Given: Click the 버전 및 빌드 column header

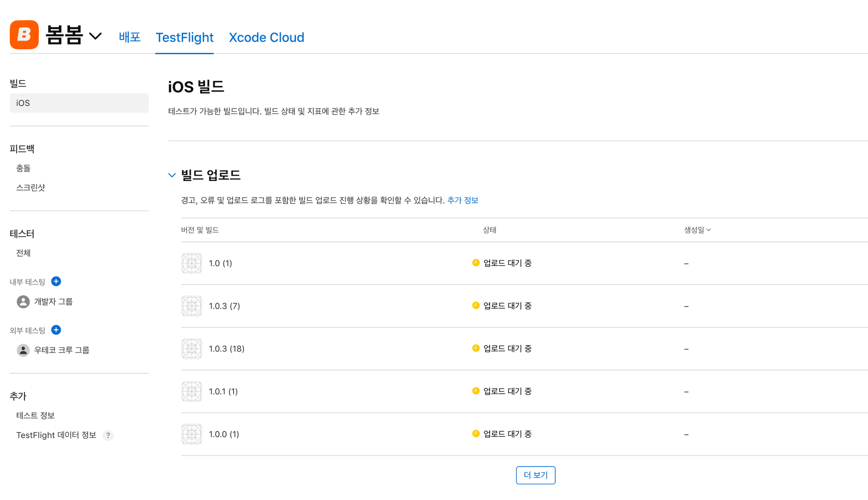Looking at the screenshot, I should [200, 230].
